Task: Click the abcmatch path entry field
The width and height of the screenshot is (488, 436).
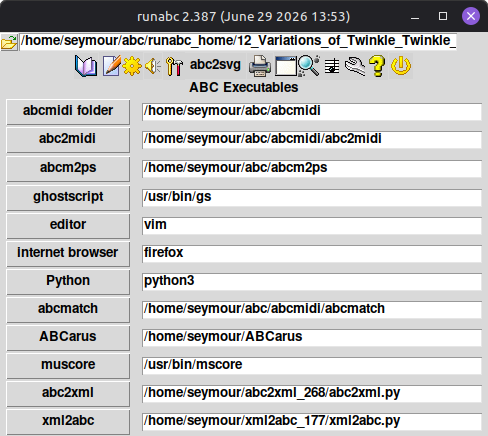Action: point(312,310)
